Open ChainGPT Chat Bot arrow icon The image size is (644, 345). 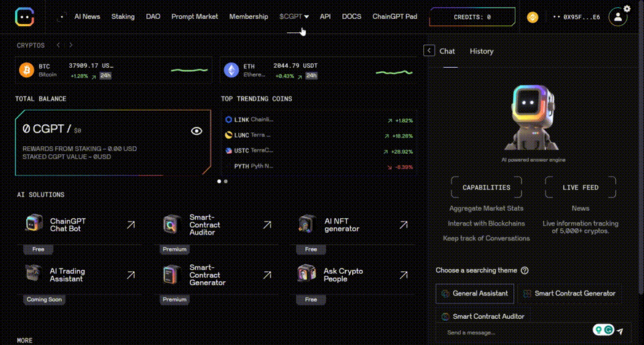coord(131,225)
